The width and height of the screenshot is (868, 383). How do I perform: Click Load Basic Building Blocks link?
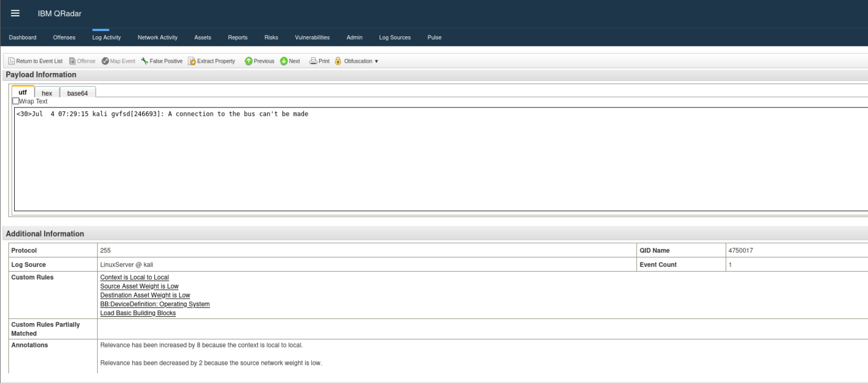138,313
